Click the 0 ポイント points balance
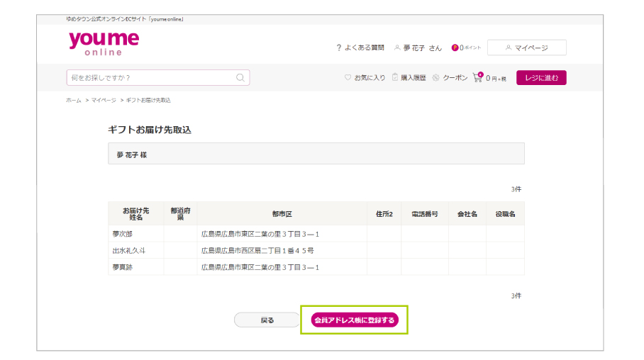Screen dimensions: 644x360 (470, 47)
